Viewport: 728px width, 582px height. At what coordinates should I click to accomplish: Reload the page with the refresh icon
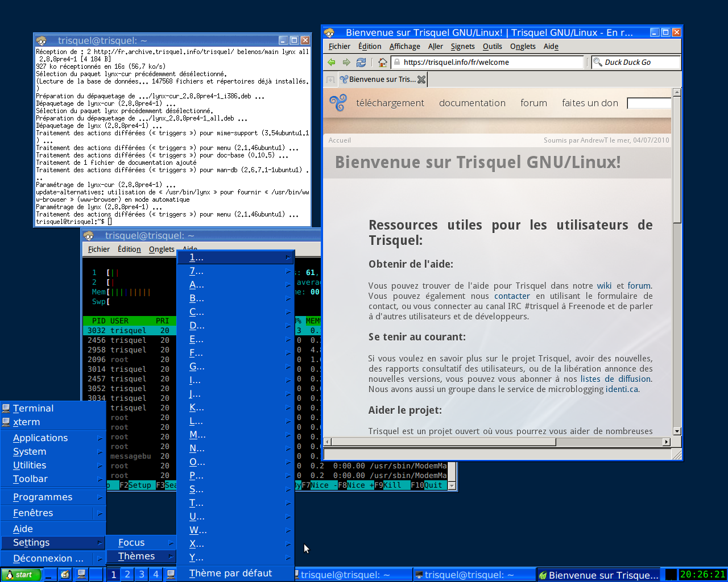pyautogui.click(x=361, y=62)
